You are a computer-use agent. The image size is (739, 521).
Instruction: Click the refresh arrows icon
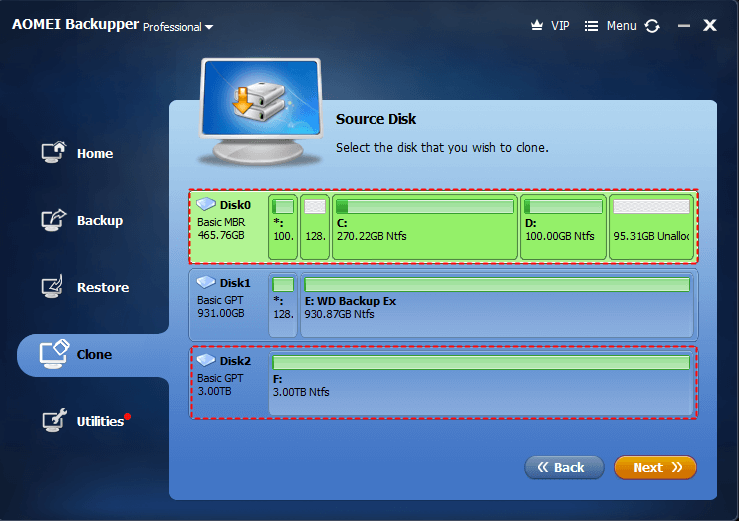(652, 26)
